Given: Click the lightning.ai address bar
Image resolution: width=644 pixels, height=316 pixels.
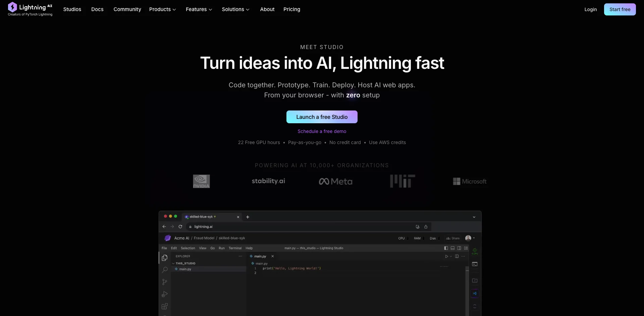Looking at the screenshot, I should coord(309,227).
